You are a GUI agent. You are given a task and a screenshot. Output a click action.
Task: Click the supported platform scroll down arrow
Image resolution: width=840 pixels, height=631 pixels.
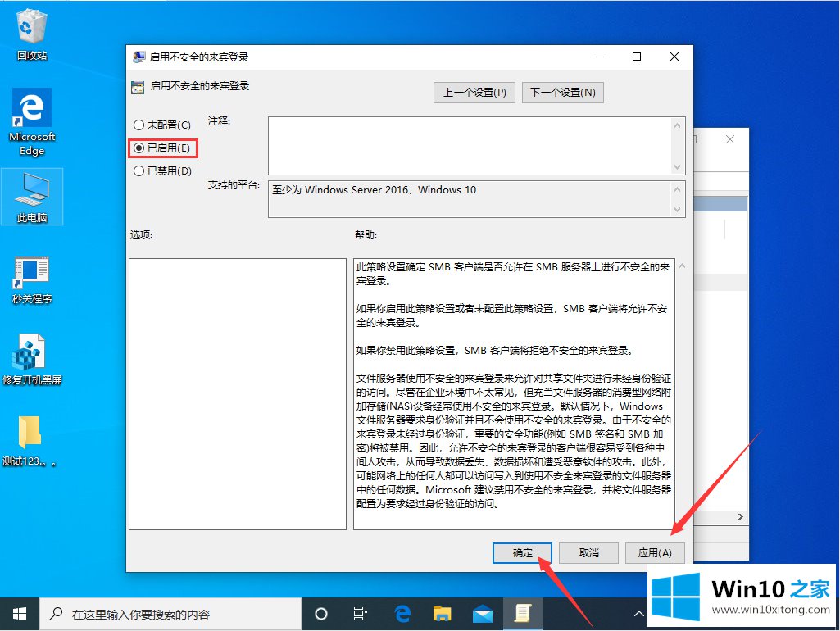click(677, 210)
